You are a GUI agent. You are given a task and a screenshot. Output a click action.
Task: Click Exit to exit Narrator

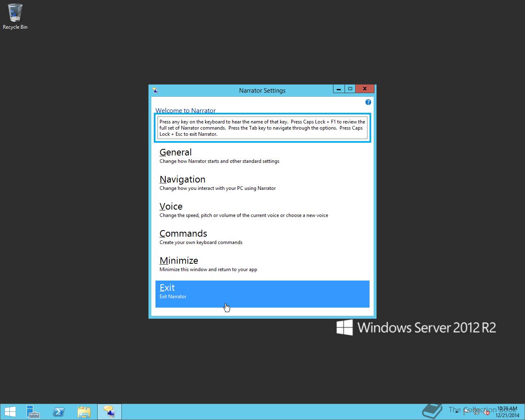(262, 294)
